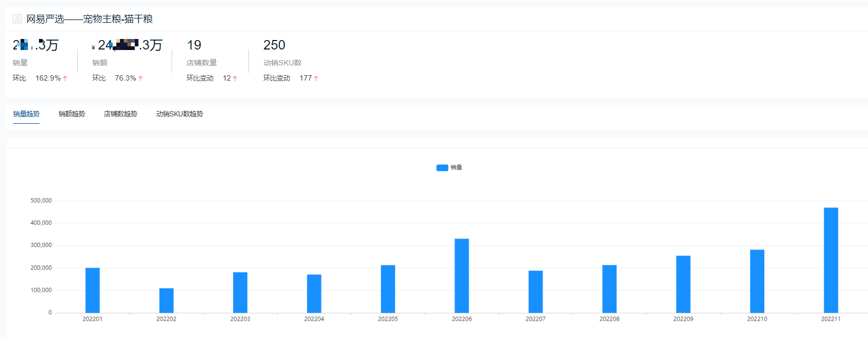Click the 202206 x-axis label
868x337 pixels.
[x=462, y=319]
